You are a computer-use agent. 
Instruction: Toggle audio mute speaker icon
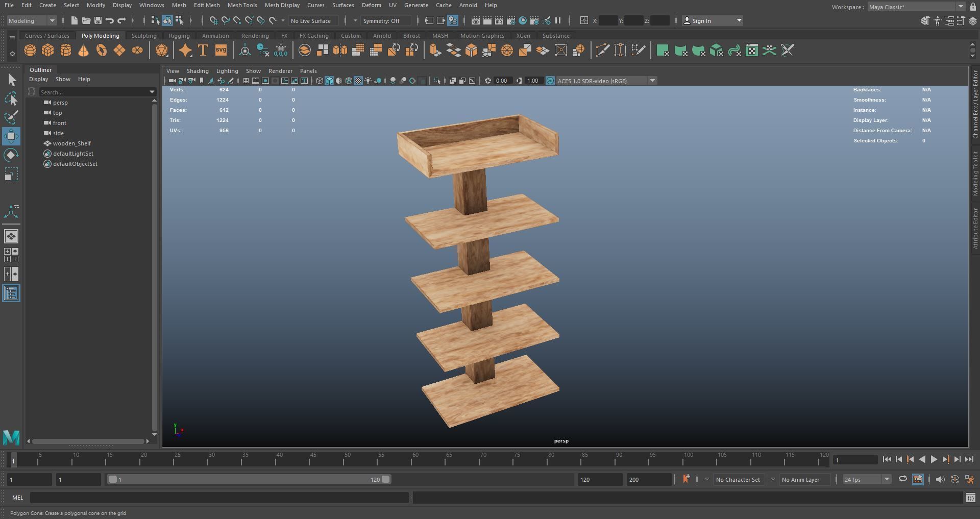coord(940,479)
